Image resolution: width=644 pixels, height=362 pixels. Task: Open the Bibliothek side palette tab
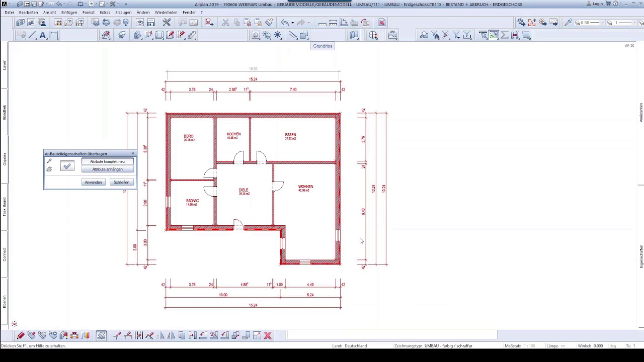pos(5,113)
